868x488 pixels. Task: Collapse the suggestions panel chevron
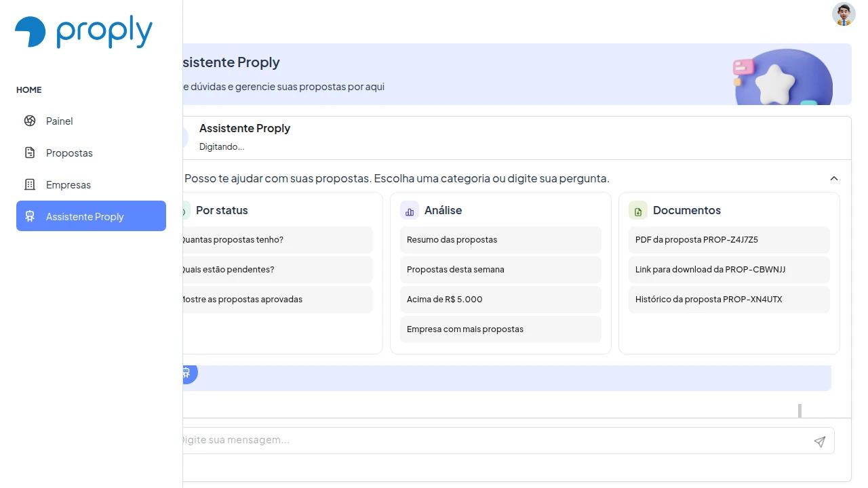click(834, 178)
